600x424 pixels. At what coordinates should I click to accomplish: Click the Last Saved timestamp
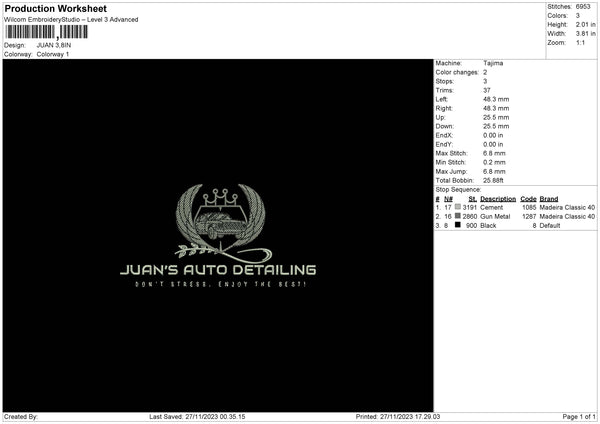click(197, 417)
